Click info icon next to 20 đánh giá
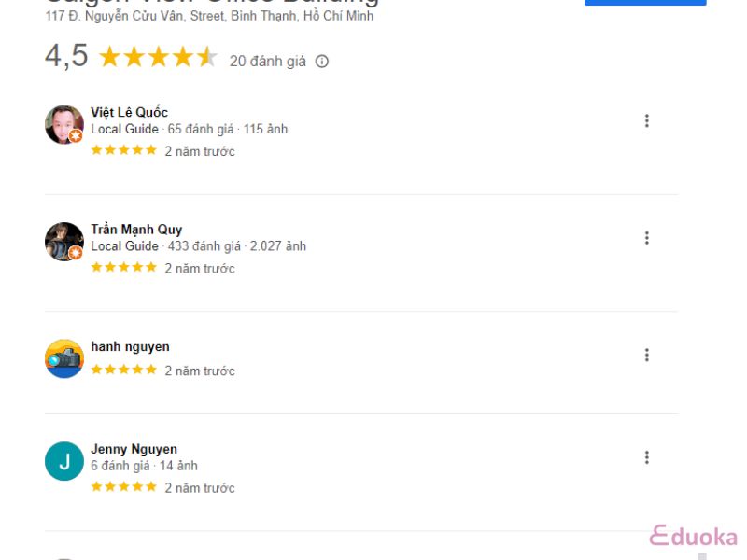The height and width of the screenshot is (560, 747). click(x=322, y=62)
